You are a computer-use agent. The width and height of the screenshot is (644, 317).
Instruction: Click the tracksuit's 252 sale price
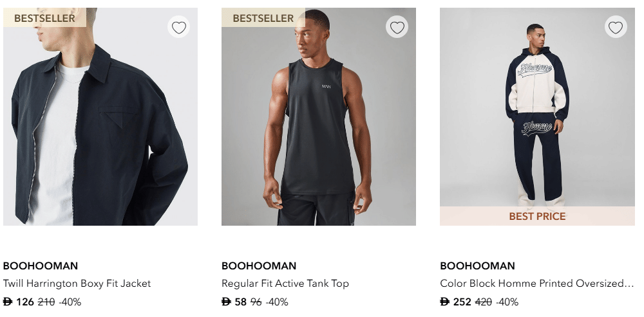click(462, 302)
